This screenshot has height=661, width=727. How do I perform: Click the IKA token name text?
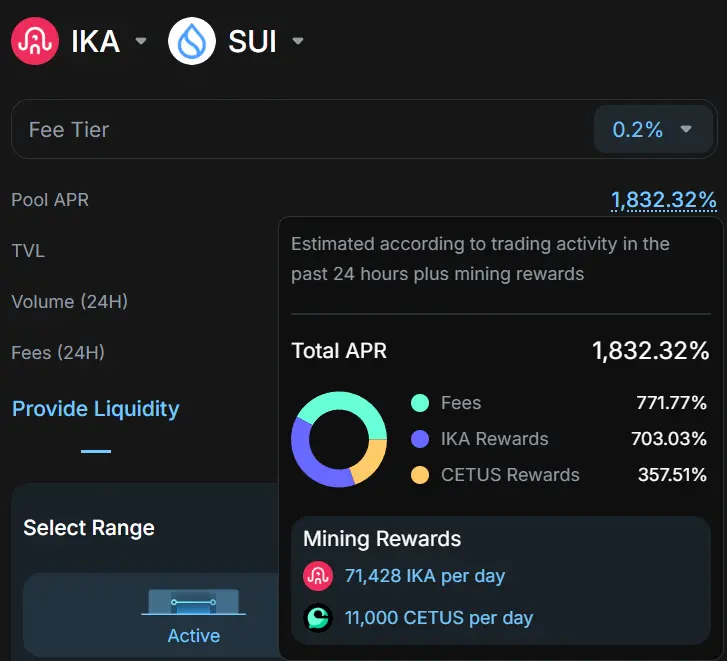click(x=96, y=41)
